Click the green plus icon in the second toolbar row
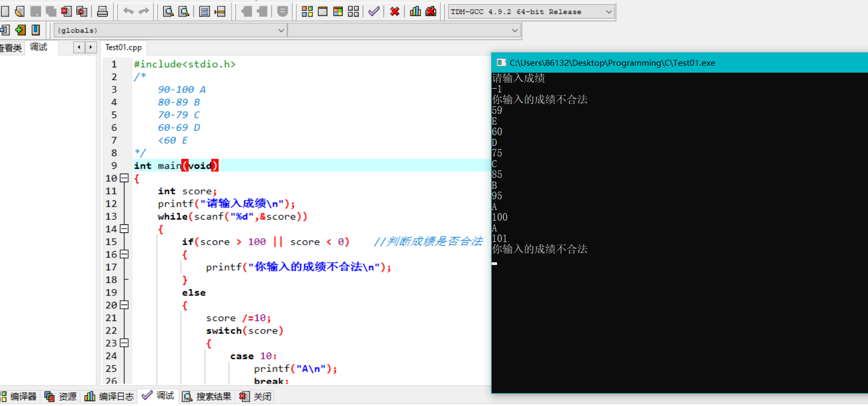This screenshot has height=406, width=868. pyautogui.click(x=20, y=30)
